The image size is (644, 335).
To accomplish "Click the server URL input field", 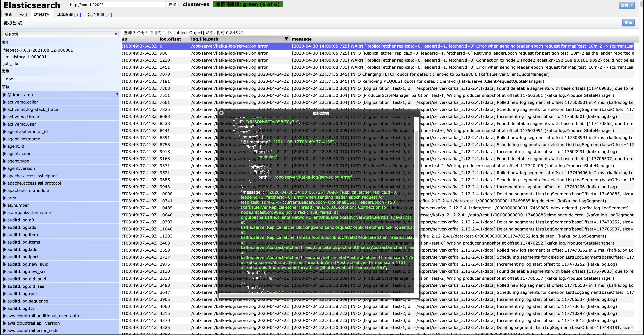I will click(x=117, y=5).
